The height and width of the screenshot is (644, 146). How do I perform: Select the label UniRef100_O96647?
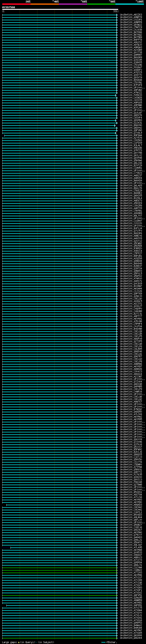pos(131,555)
